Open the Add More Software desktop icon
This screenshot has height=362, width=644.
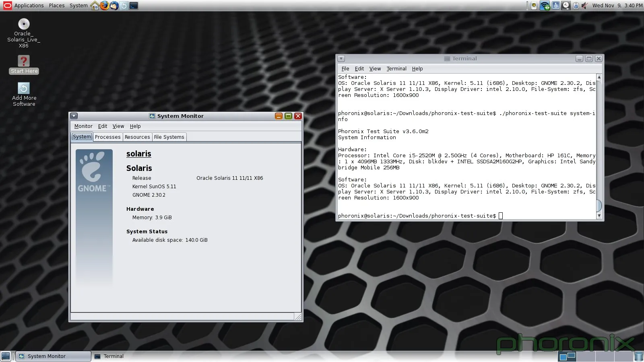pyautogui.click(x=24, y=95)
